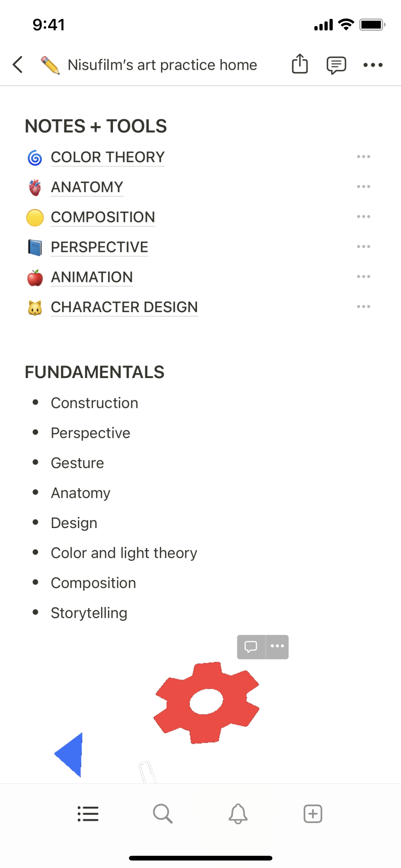Open page comments speech bubble
401x868 pixels.
point(336,65)
